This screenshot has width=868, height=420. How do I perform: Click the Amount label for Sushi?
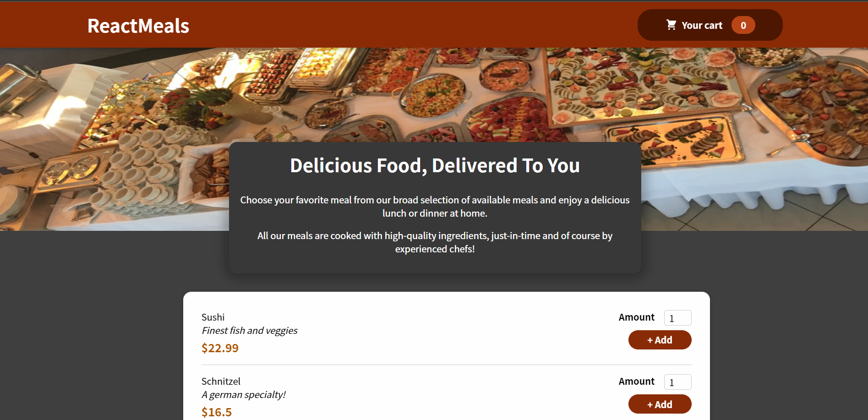point(636,317)
